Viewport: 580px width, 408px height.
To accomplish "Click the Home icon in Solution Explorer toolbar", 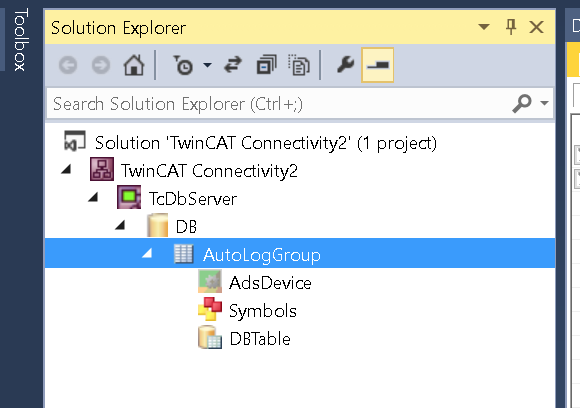I will 134,65.
